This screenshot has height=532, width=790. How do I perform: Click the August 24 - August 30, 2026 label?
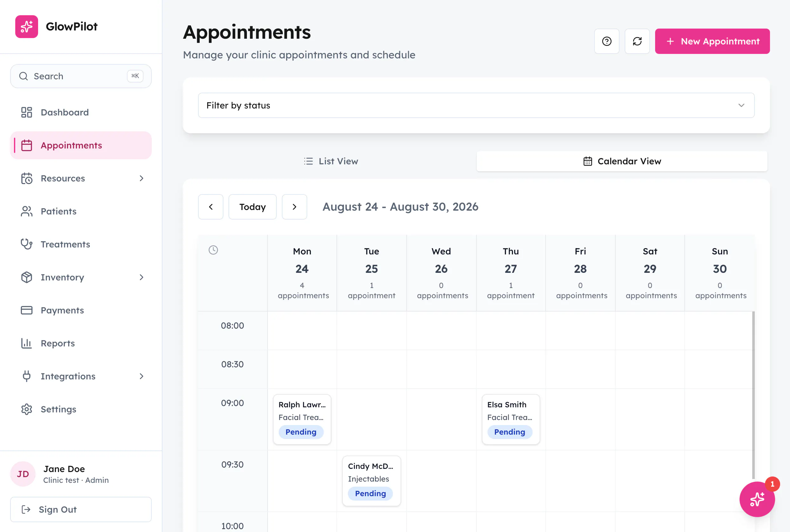point(400,207)
